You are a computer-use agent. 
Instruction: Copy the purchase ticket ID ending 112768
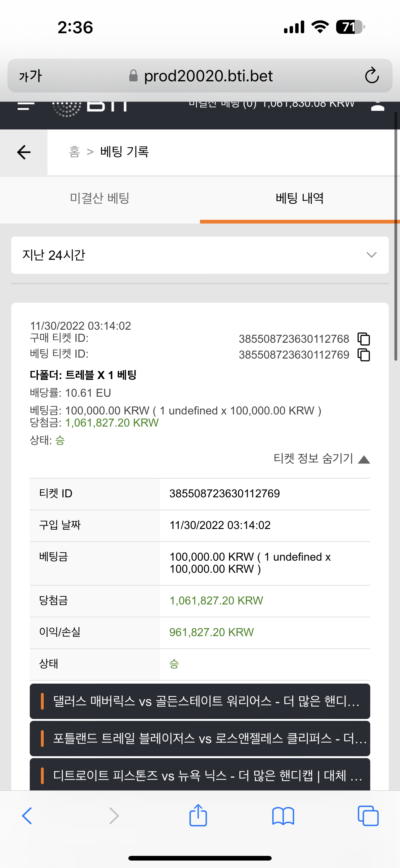(364, 339)
